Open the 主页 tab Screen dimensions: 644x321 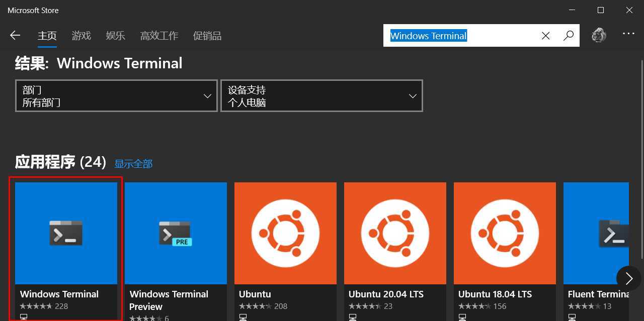pyautogui.click(x=47, y=36)
